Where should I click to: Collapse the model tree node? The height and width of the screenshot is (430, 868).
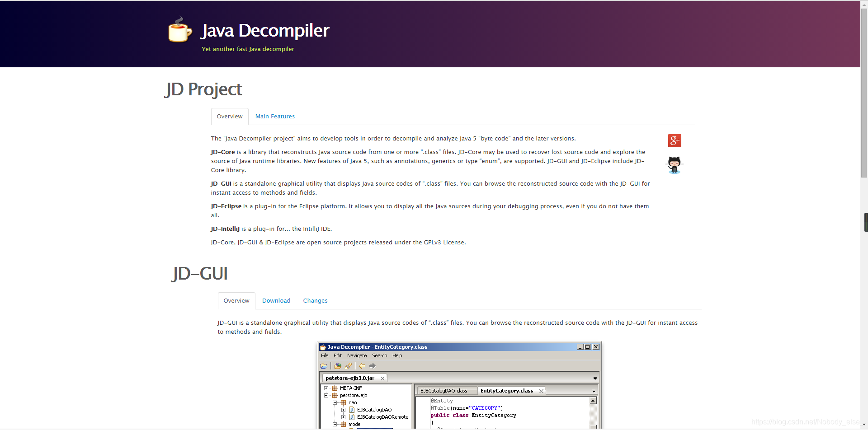coord(335,424)
